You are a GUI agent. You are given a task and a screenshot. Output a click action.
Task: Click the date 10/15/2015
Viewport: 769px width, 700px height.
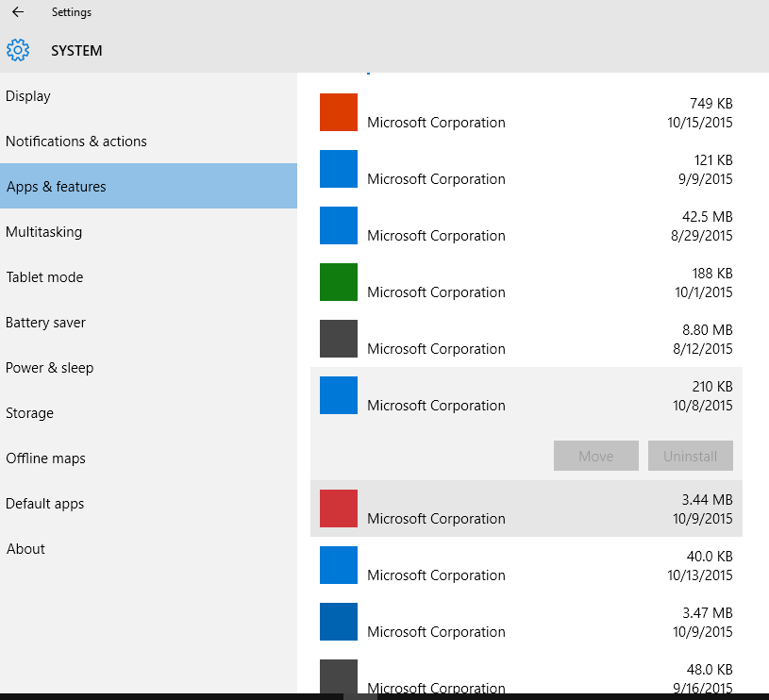[700, 122]
